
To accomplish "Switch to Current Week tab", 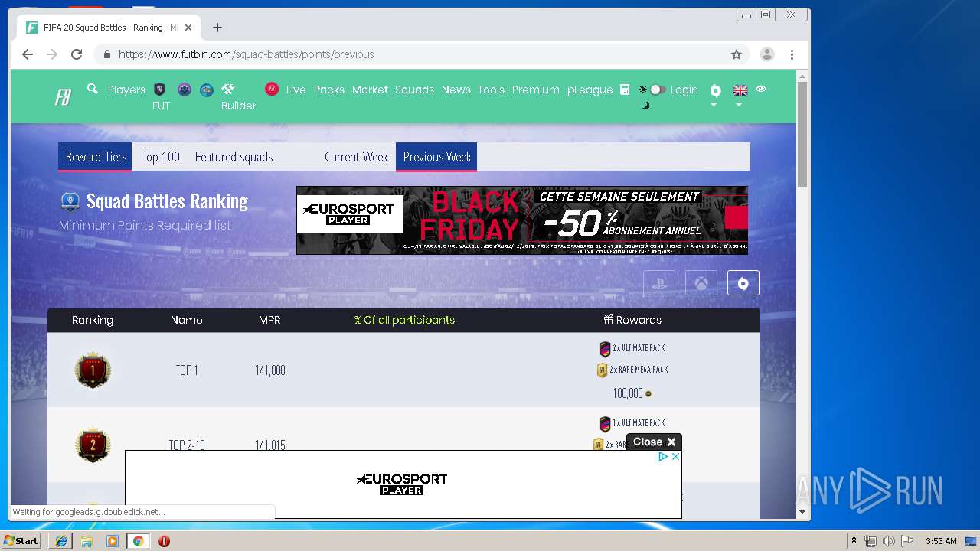I will pos(356,157).
